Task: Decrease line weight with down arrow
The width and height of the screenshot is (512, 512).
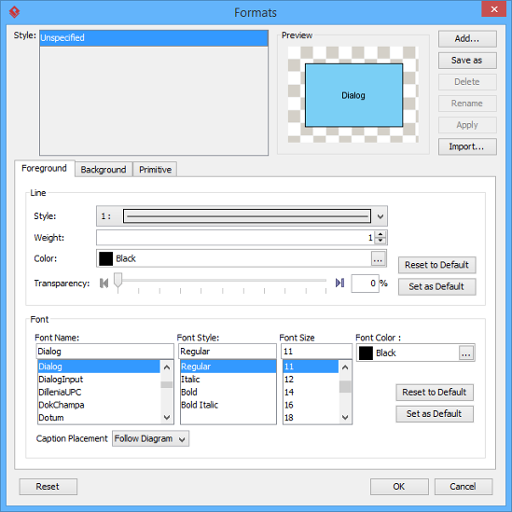Action: 380,241
